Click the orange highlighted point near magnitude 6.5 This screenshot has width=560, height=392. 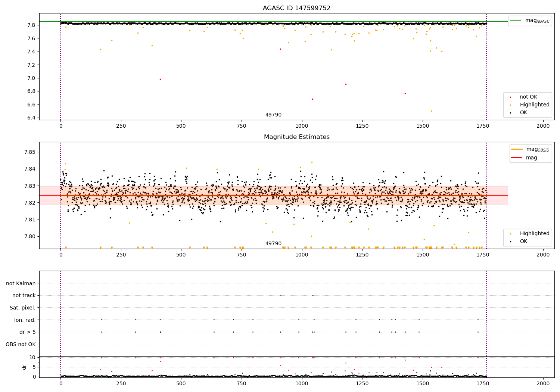tap(431, 111)
